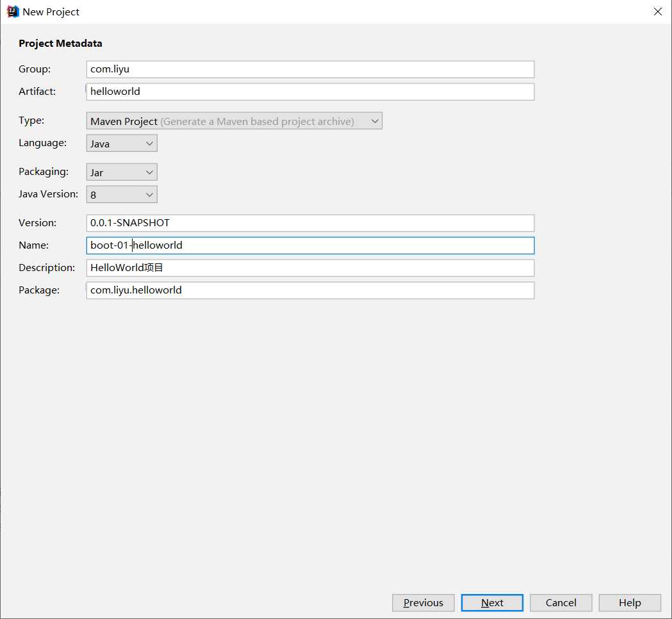Screen dimensions: 672x619
Task: Click the Type: label
Action: 31,120
